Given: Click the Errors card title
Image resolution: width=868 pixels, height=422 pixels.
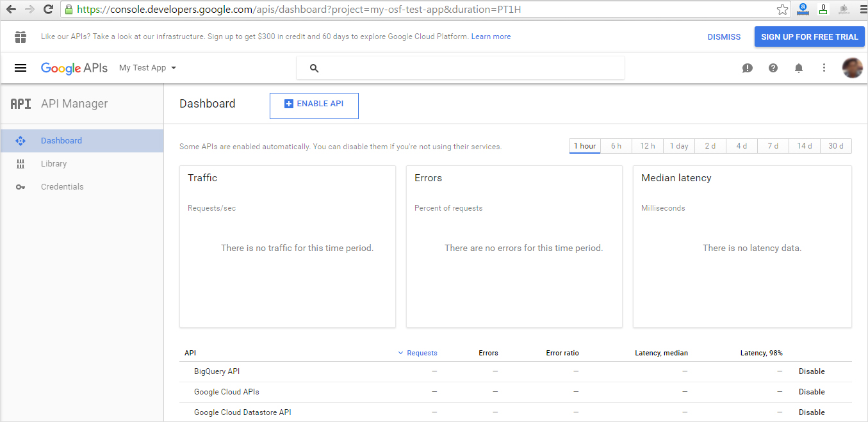Looking at the screenshot, I should [x=428, y=178].
